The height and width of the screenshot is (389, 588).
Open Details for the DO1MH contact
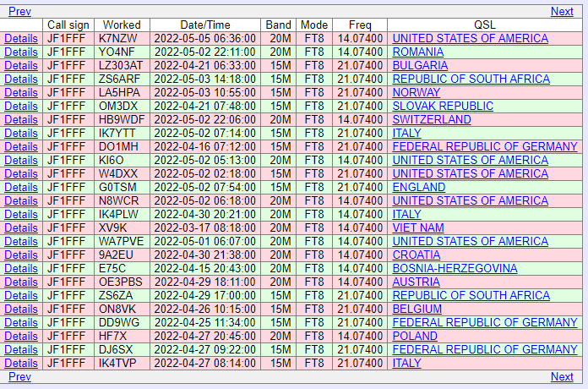[21, 146]
